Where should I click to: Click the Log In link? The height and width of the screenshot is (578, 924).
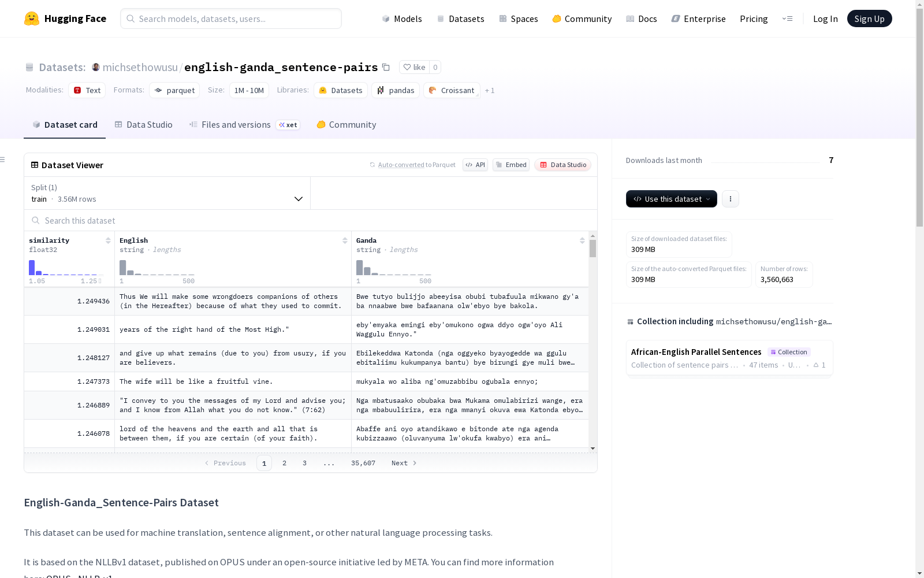tap(825, 18)
